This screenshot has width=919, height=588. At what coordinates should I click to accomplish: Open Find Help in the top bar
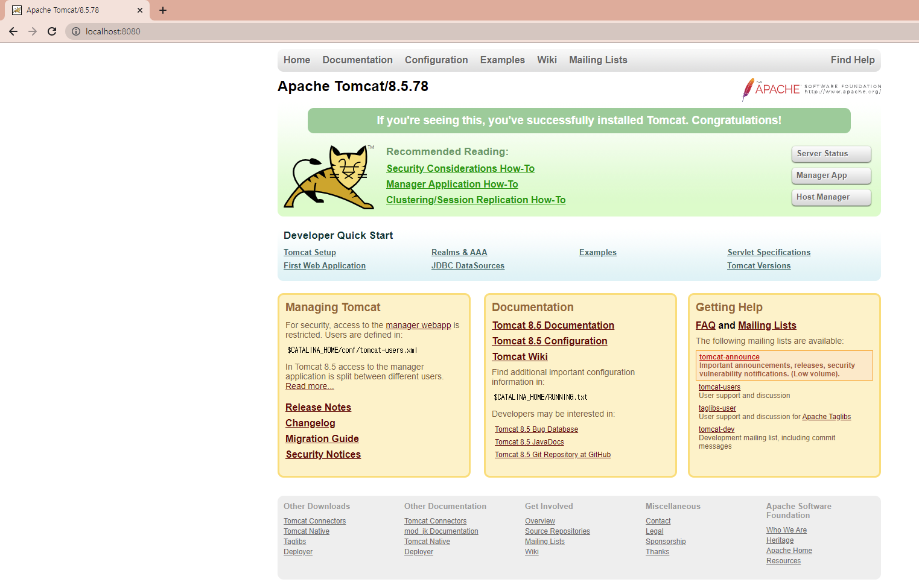[x=853, y=60]
